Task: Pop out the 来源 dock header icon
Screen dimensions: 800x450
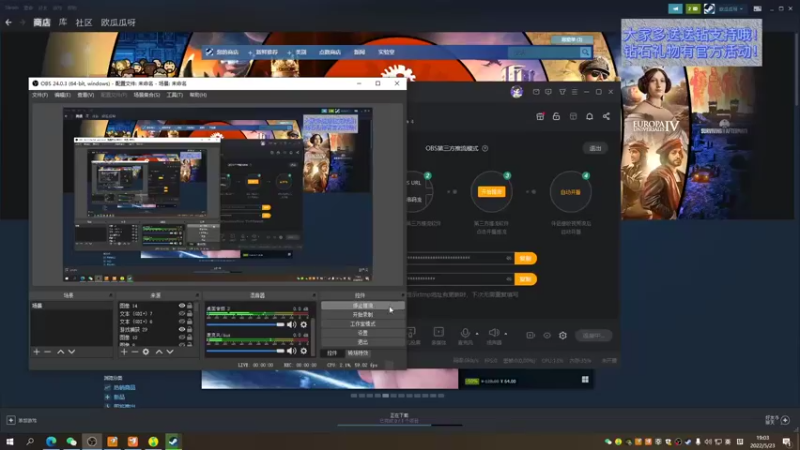Action: (197, 295)
